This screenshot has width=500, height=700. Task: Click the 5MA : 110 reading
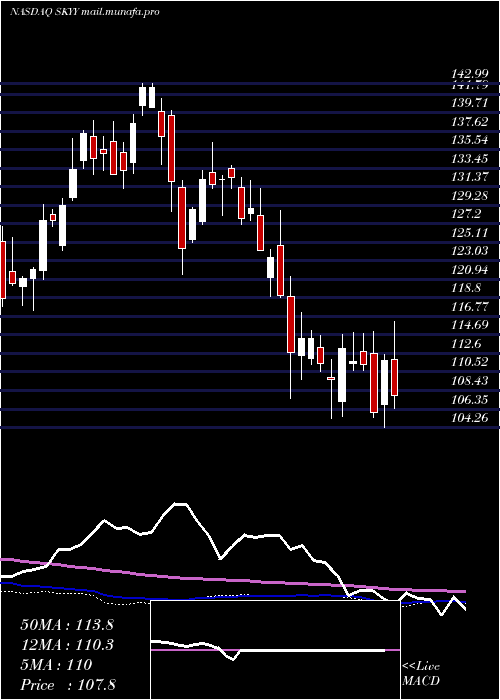[x=56, y=665]
